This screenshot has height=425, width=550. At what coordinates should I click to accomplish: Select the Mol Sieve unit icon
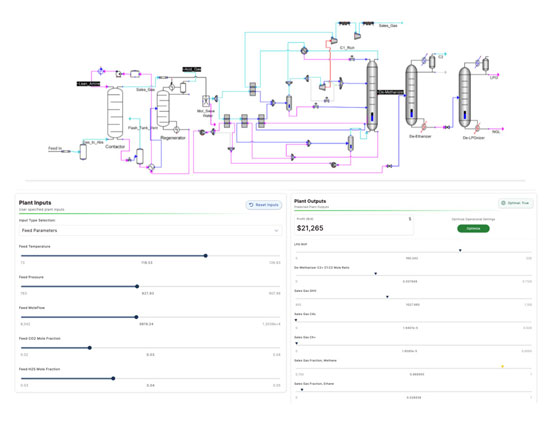click(x=206, y=101)
